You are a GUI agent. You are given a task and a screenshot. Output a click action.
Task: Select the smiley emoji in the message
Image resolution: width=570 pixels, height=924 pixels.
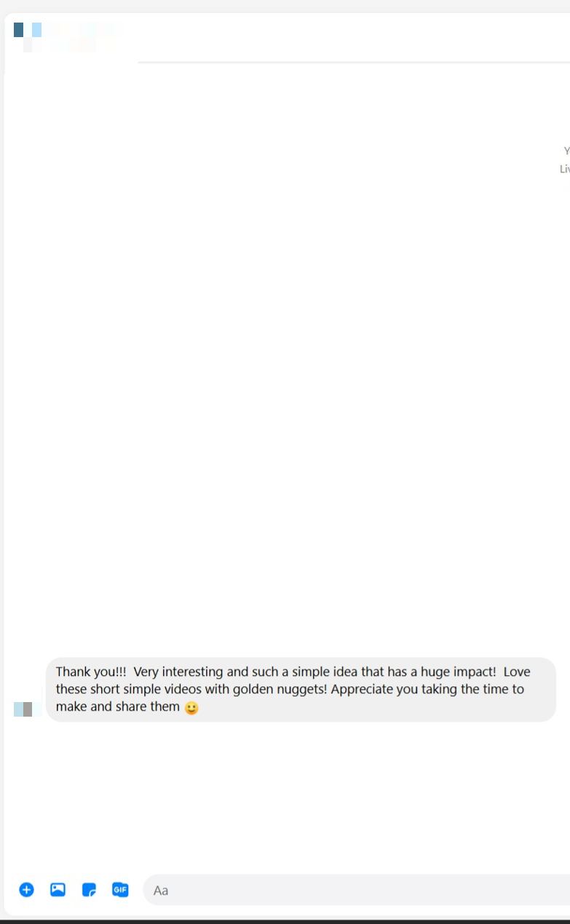tap(191, 707)
